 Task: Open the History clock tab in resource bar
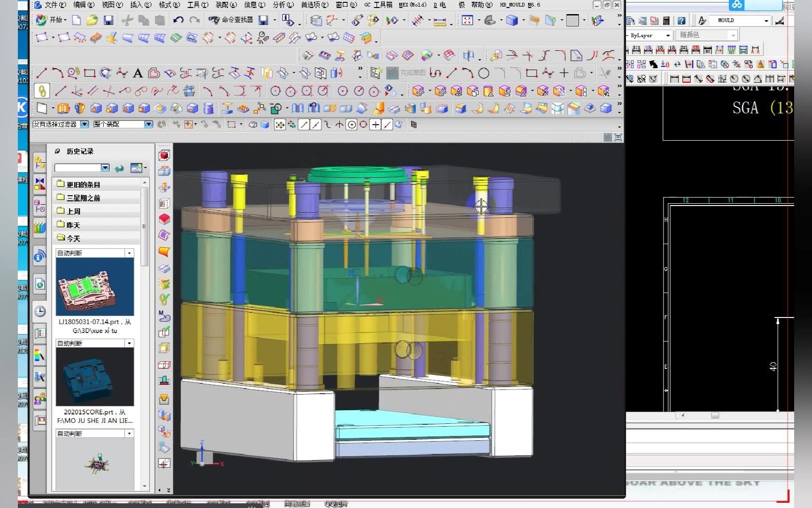[40, 311]
